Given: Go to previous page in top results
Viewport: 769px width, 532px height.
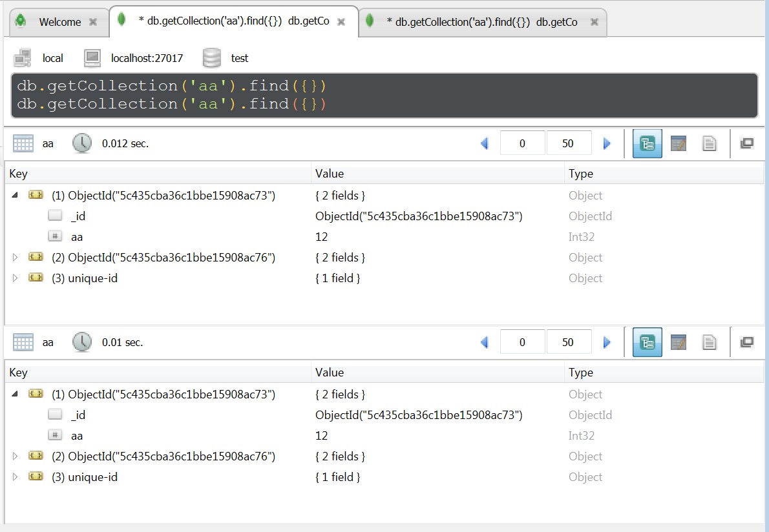Looking at the screenshot, I should (485, 143).
